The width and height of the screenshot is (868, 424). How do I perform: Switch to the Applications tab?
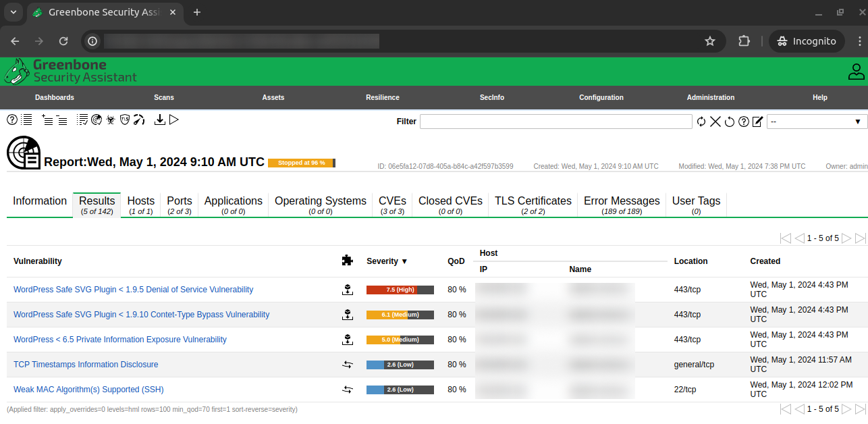click(x=234, y=205)
